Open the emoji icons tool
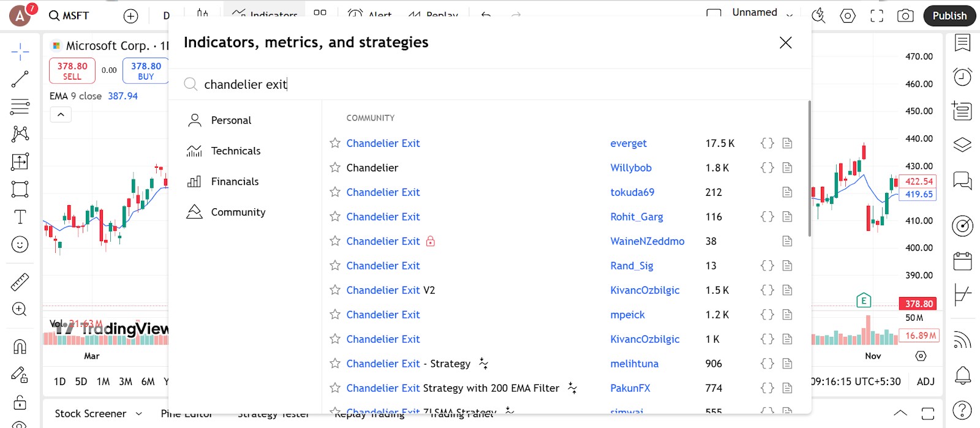Viewport: 980px width, 428px height. click(x=20, y=245)
